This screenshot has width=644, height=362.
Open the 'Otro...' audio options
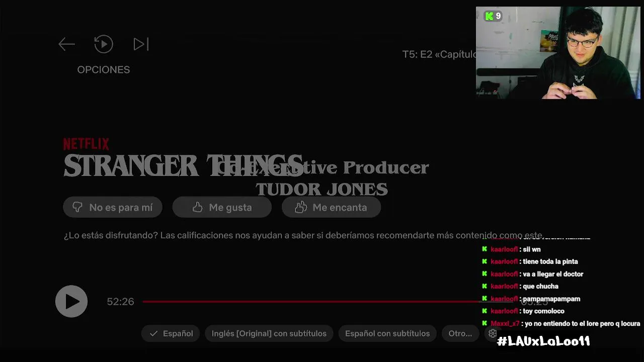tap(460, 333)
